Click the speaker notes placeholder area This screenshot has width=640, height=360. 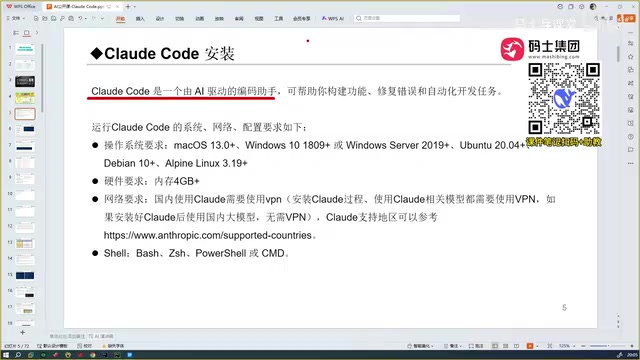tap(67, 336)
